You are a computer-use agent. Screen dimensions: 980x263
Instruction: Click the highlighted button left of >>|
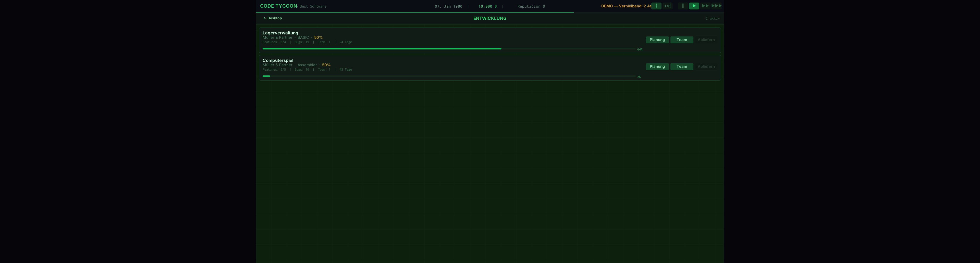(x=656, y=6)
